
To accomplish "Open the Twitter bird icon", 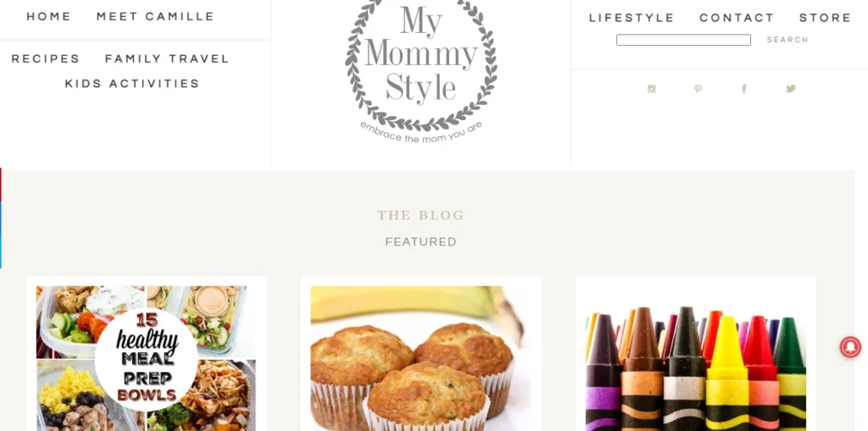I will pyautogui.click(x=791, y=89).
